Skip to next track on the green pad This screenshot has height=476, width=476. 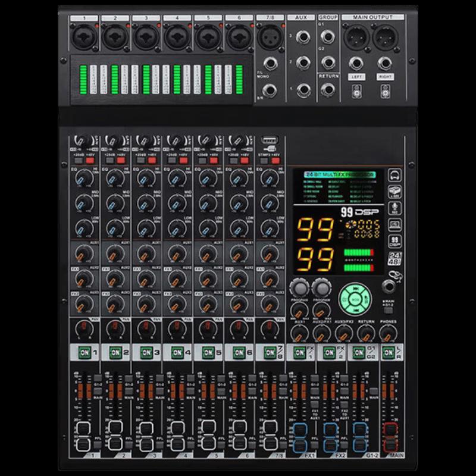(356, 289)
